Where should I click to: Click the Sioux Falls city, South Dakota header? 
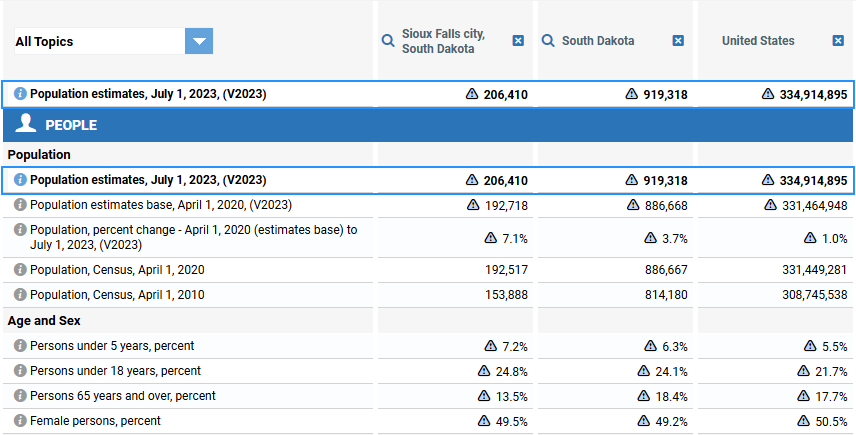click(x=443, y=41)
